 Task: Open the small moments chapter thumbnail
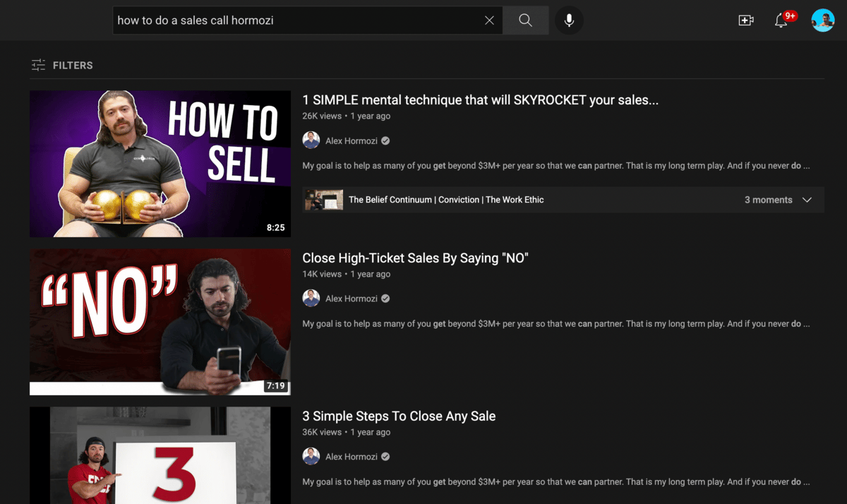323,200
